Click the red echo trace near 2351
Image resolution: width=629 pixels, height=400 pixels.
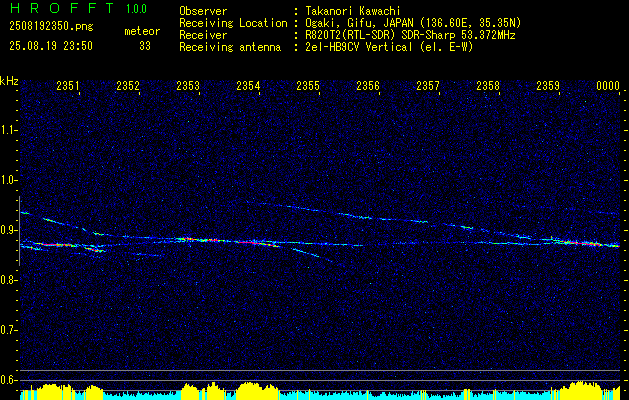coord(54,244)
